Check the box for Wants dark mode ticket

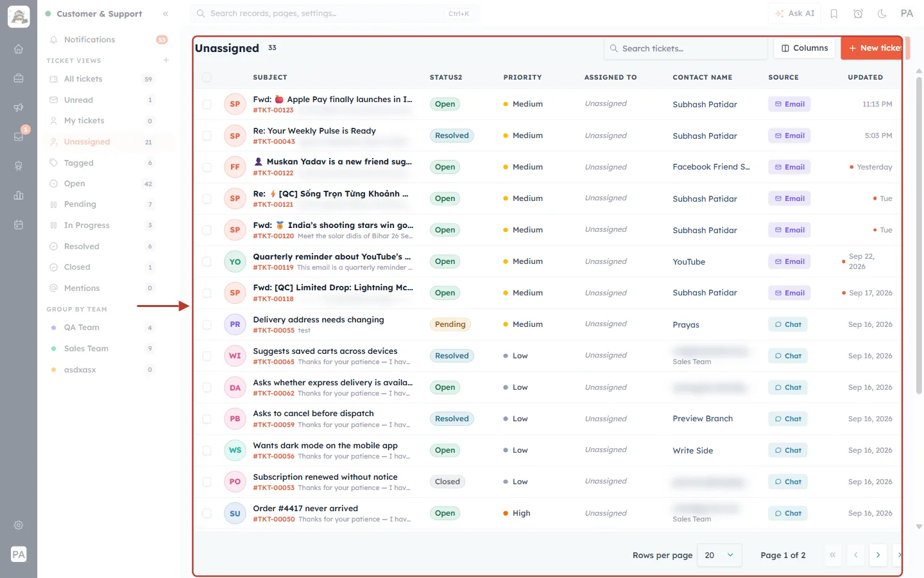(207, 450)
